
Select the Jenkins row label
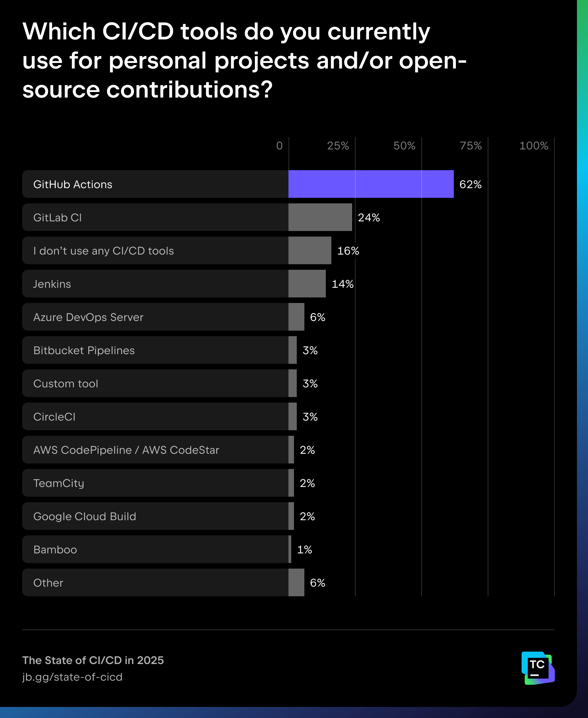(52, 284)
